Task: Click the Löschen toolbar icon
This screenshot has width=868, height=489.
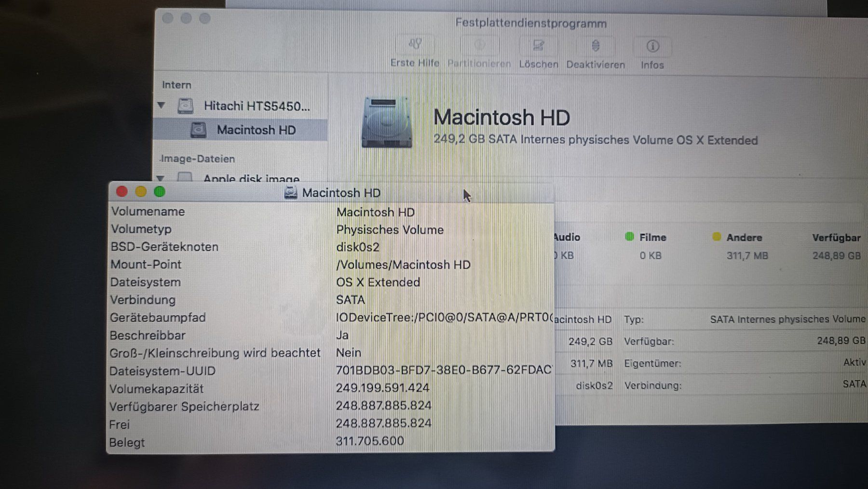Action: [538, 46]
